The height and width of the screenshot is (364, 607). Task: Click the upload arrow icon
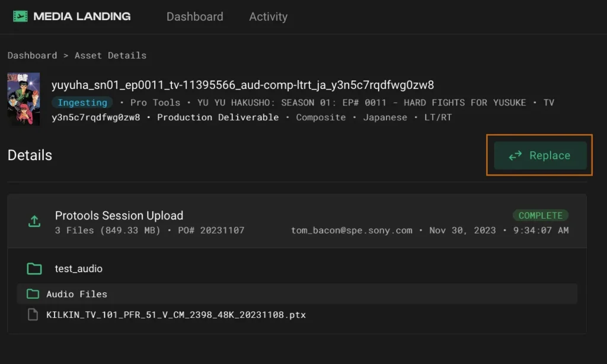[34, 222]
